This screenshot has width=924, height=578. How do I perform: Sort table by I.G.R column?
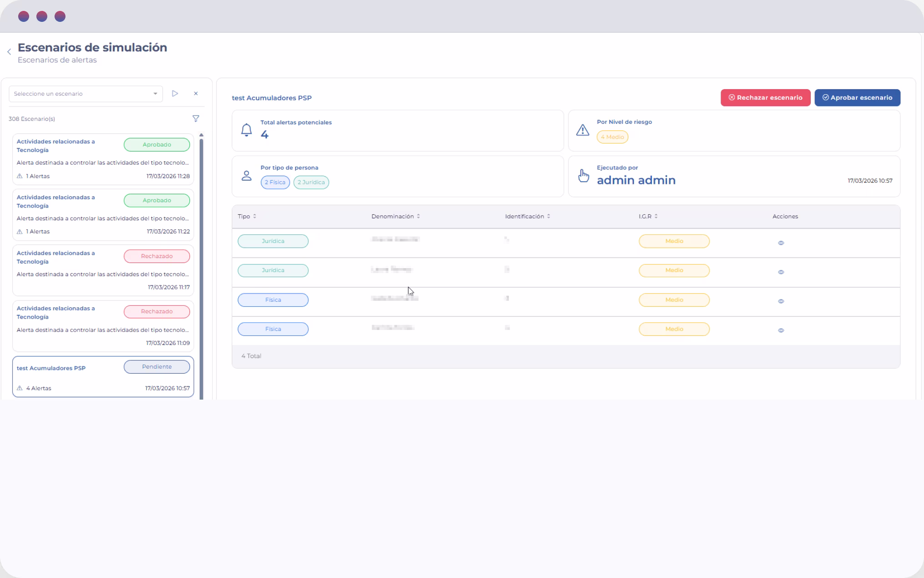pos(648,217)
